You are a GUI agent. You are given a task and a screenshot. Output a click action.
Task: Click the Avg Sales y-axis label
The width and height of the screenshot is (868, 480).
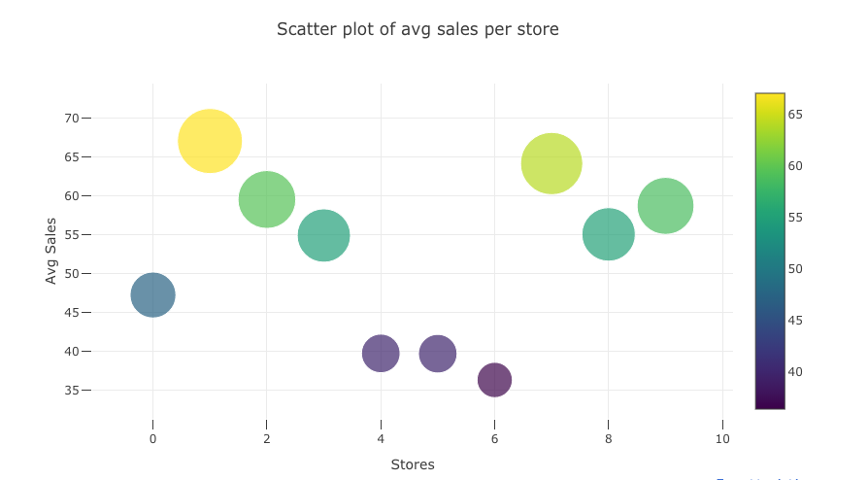(x=51, y=250)
